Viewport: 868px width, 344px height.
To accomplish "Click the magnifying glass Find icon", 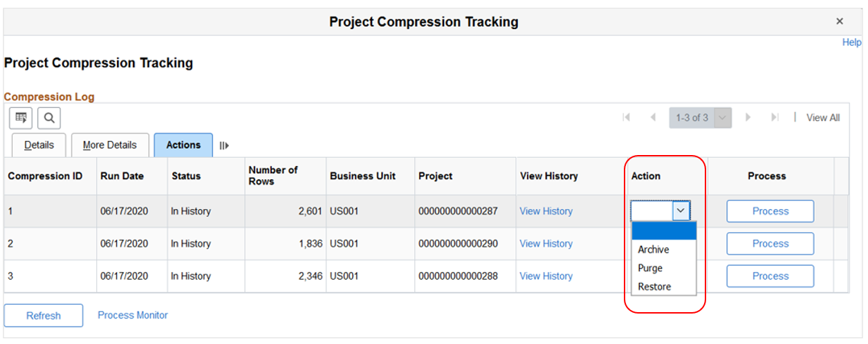I will [49, 118].
